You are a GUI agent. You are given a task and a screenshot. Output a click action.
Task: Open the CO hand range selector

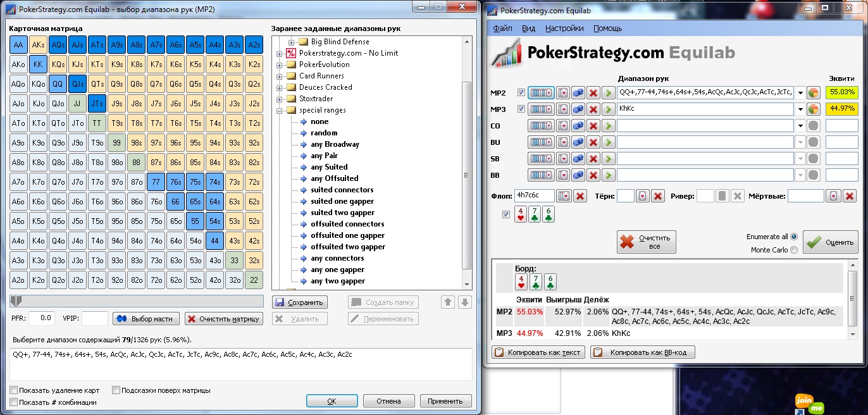pyautogui.click(x=541, y=125)
